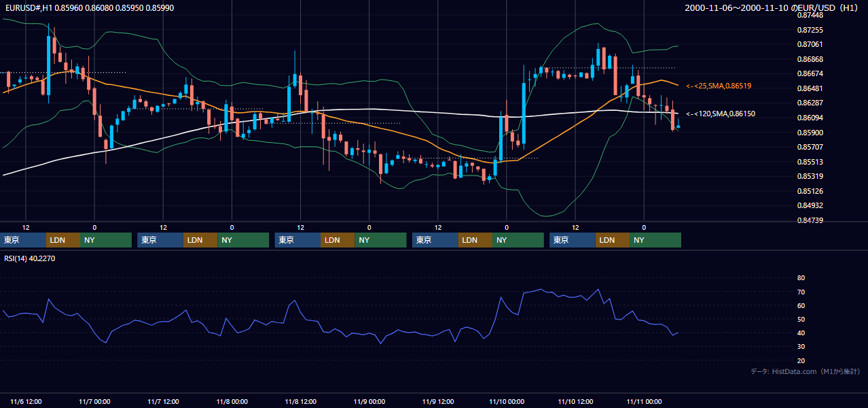Click the 11/11 00:00 date axis label
Viewport: 868px width, 408px height.
644,401
